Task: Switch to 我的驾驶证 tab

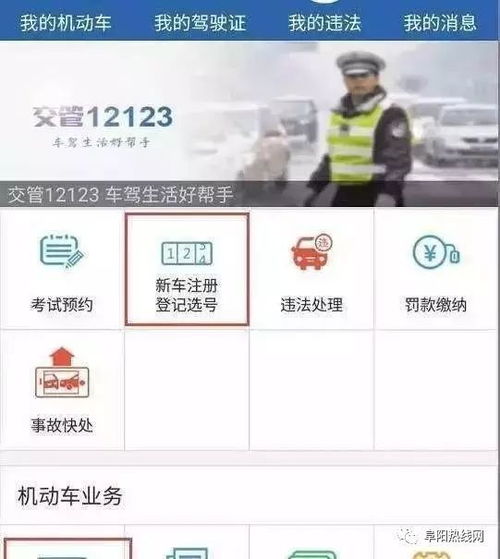Action: 200,22
